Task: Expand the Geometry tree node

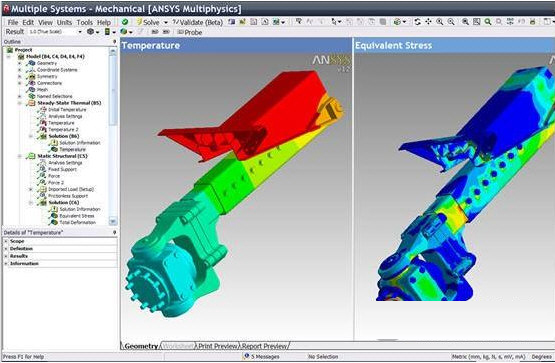Action: pos(20,63)
